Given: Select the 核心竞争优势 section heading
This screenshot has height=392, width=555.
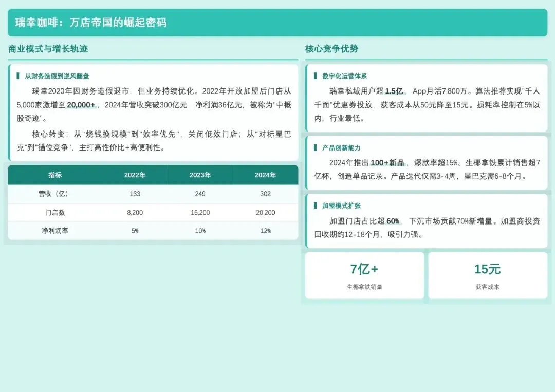Looking at the screenshot, I should (x=331, y=49).
